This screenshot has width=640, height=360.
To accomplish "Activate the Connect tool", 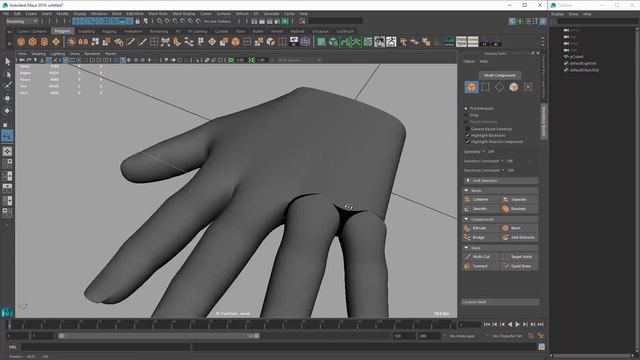I will (x=481, y=266).
